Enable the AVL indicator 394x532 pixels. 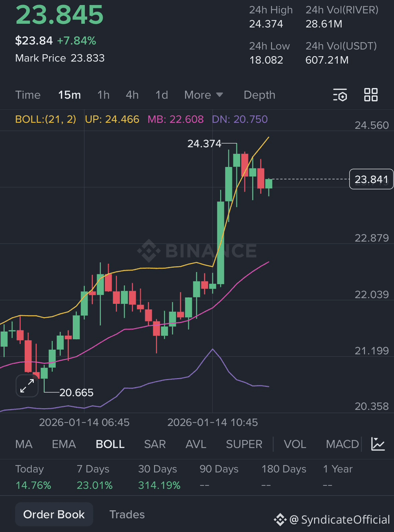pos(196,444)
